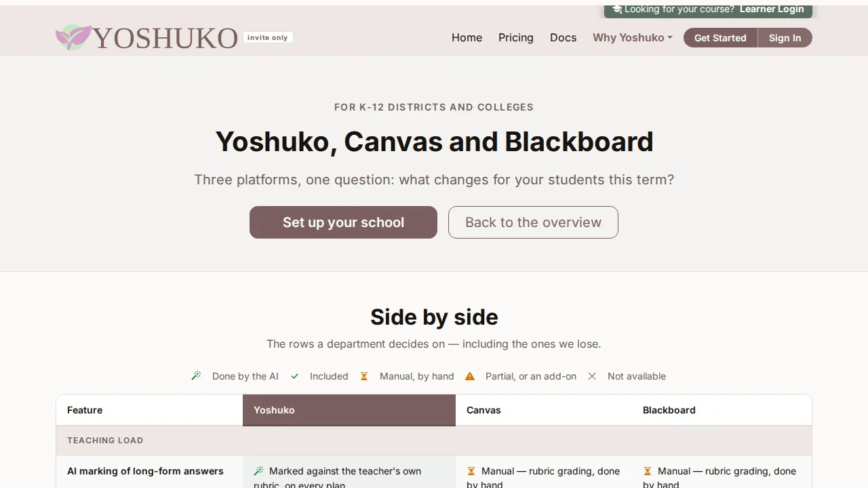Click the hourglass icon in the Blackboard AI marking cell
Image resolution: width=868 pixels, height=488 pixels.
pos(648,471)
